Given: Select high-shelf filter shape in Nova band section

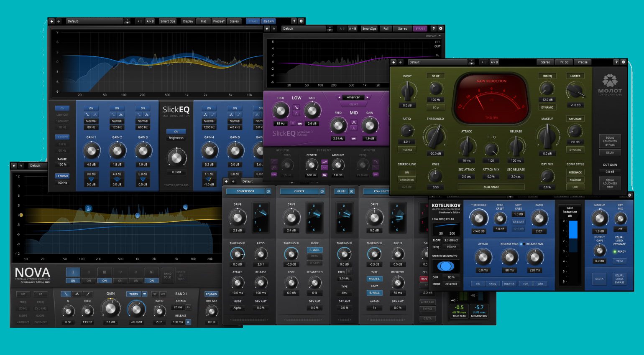Looking at the screenshot, I should 88,294.
